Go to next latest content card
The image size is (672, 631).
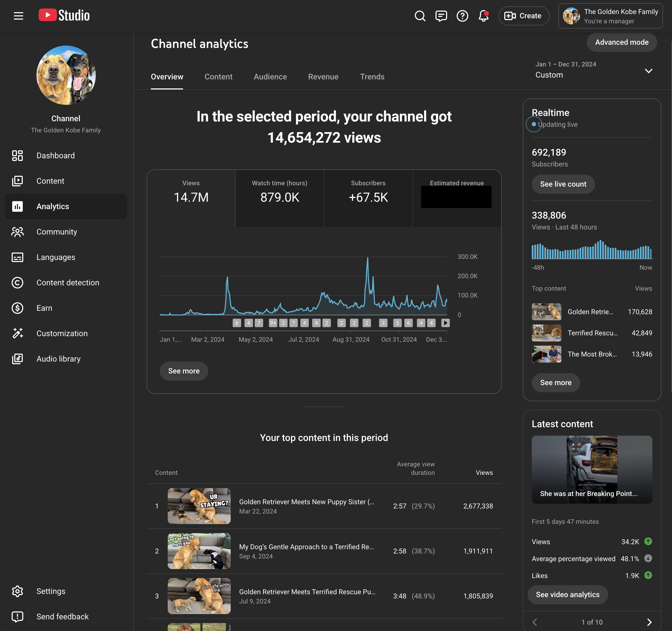pyautogui.click(x=649, y=622)
